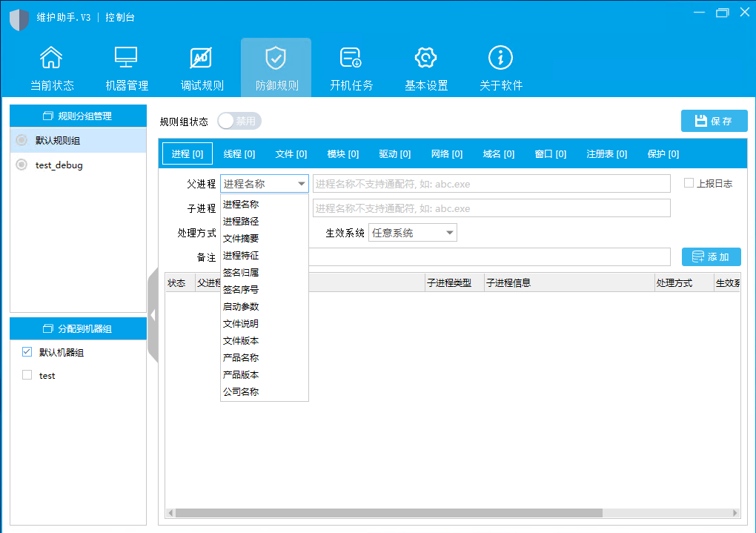
Task: Switch to the 模块 [0] tab
Action: [x=343, y=154]
